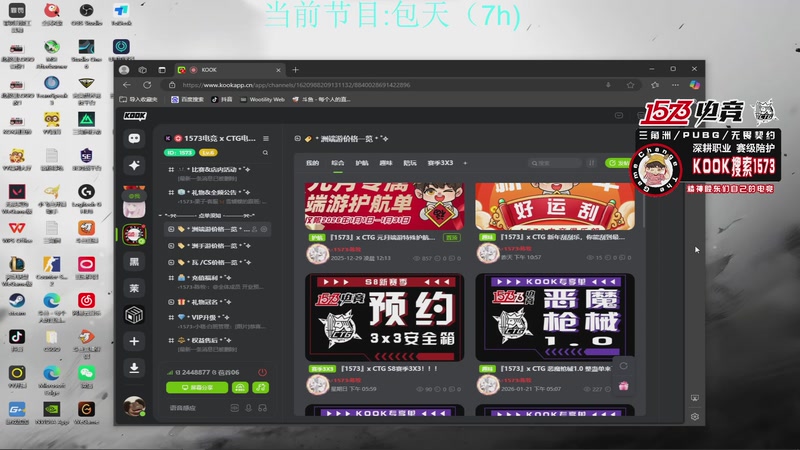This screenshot has width=800, height=450.
Task: Click the plus icon after 赛季3X3 tab
Action: 465,163
